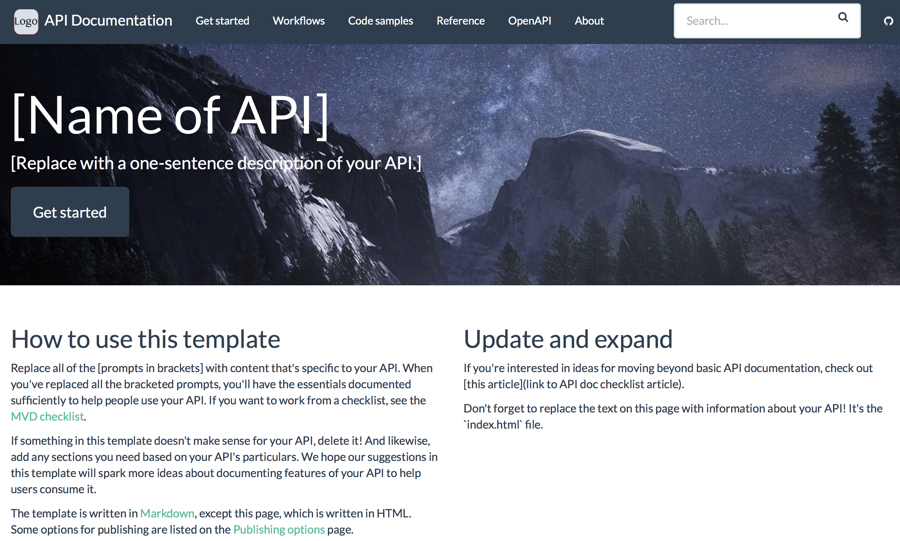Open the API Documentation home title
This screenshot has width=900, height=541.
pyautogui.click(x=108, y=21)
